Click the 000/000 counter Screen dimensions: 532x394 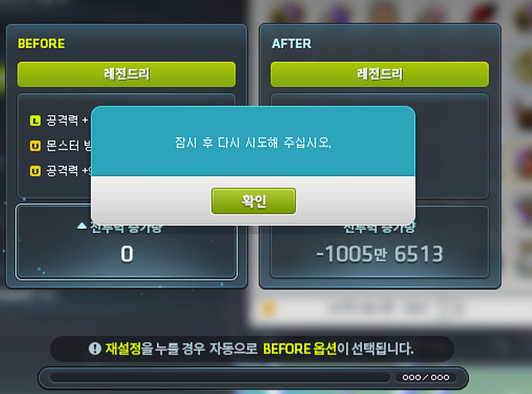point(426,377)
